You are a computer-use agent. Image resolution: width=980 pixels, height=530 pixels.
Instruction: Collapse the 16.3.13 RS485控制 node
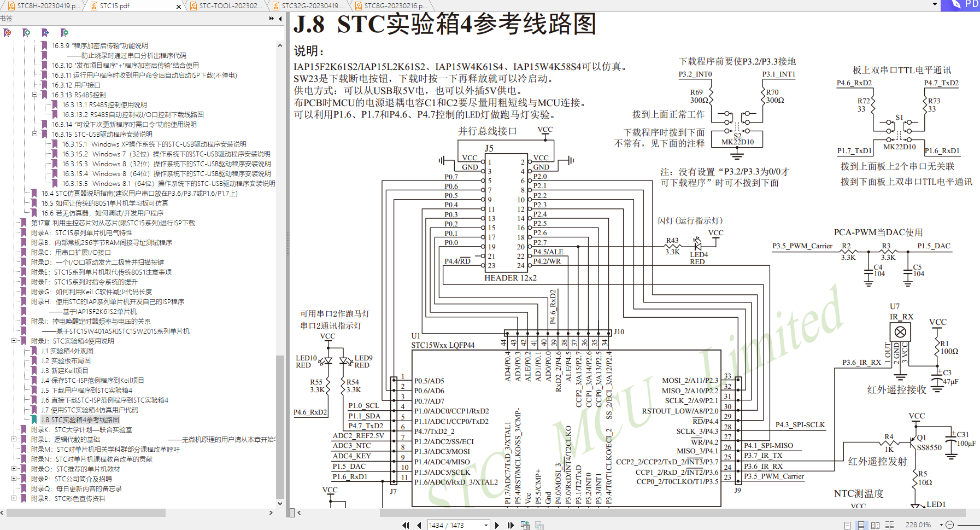35,95
